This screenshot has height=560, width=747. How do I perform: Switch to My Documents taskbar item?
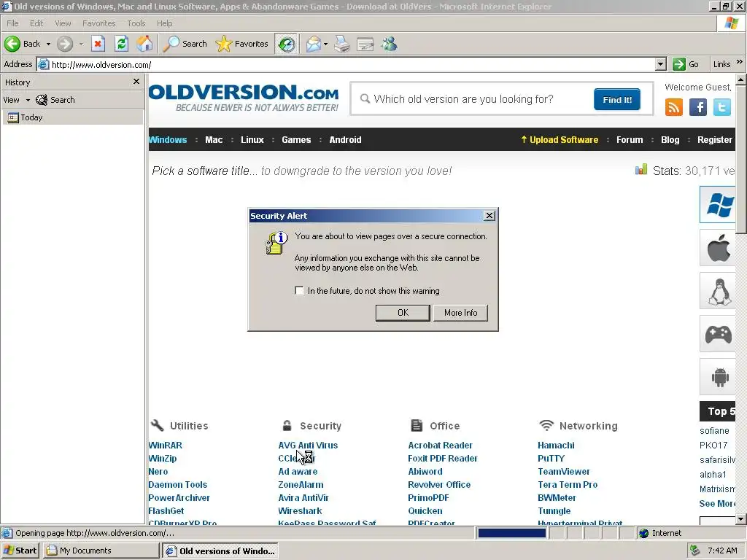point(101,551)
